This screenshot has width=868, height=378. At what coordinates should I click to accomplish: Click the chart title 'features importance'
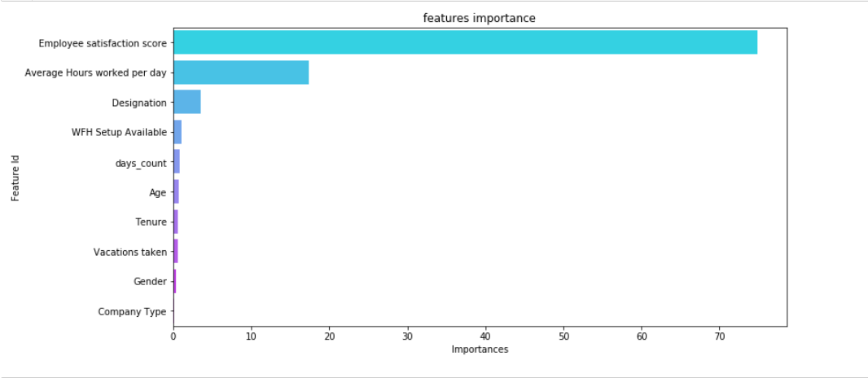click(480, 18)
